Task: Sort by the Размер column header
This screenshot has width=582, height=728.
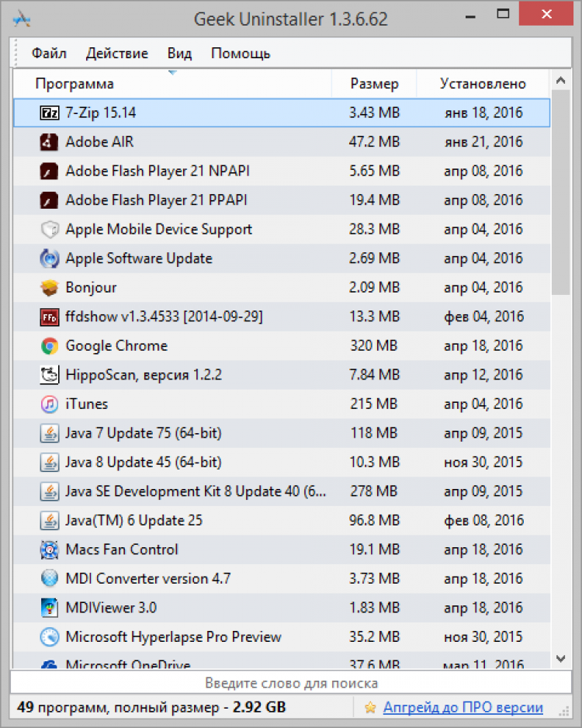Action: [x=374, y=84]
